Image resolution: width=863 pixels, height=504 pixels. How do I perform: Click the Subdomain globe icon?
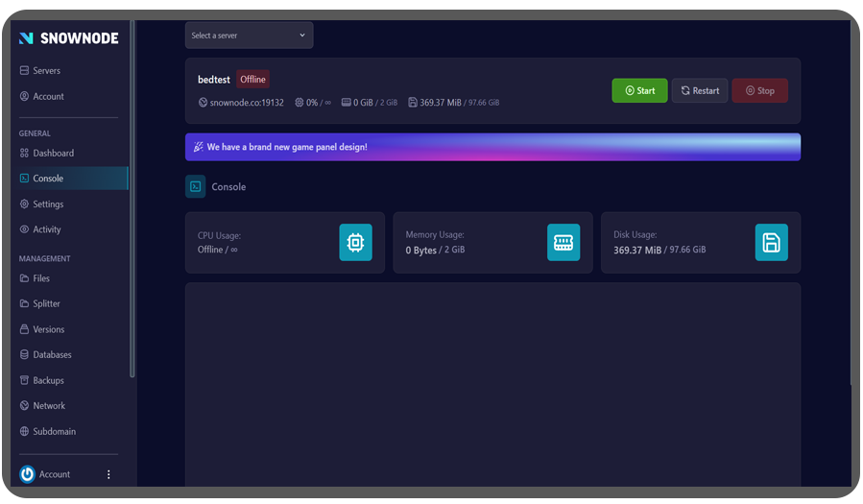24,431
